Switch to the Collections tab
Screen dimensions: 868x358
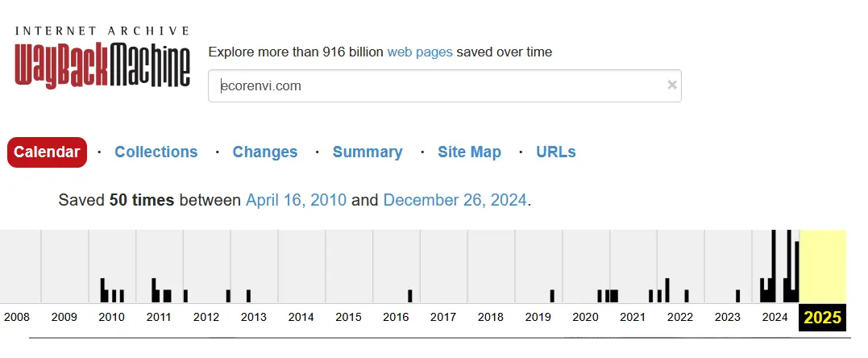point(156,152)
